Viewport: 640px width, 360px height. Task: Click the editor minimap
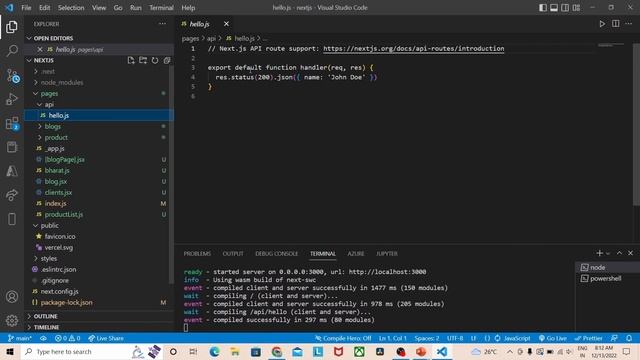tap(611, 45)
